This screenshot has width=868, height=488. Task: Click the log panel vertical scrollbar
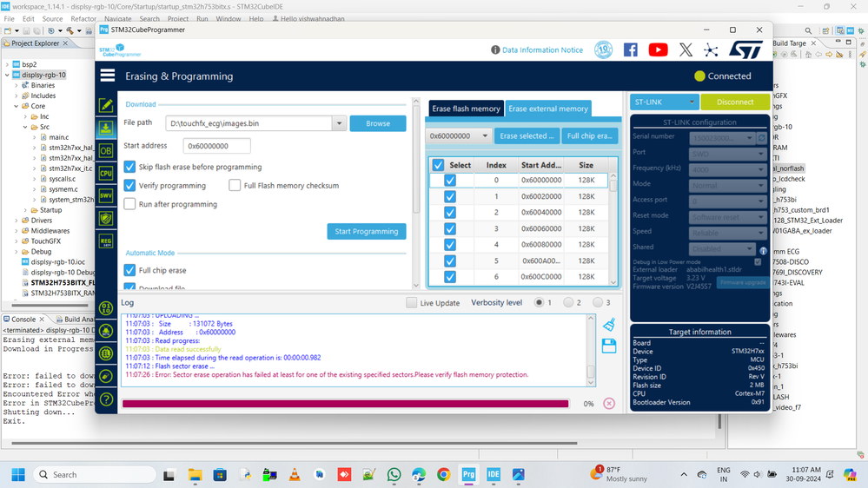591,351
